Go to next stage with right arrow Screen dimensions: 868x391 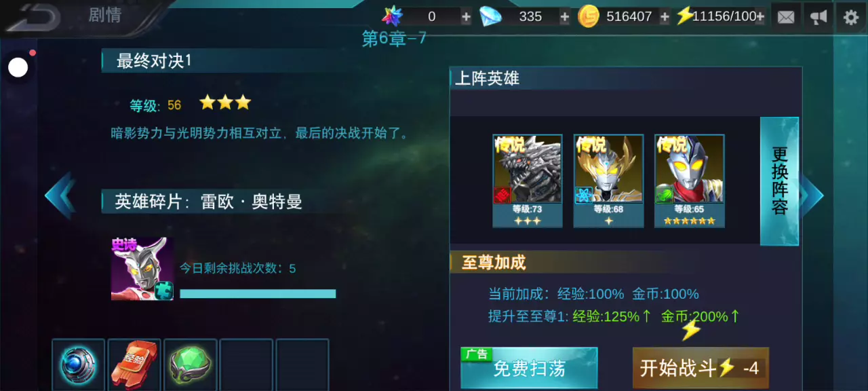811,195
